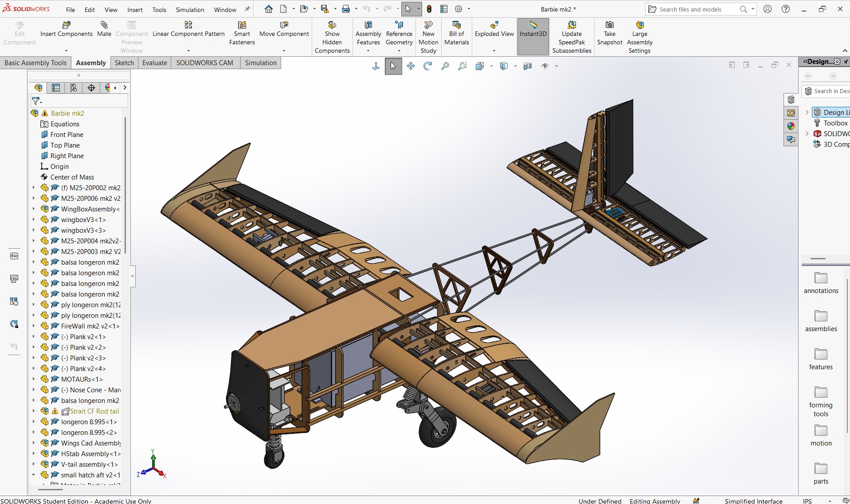Screen dimensions: 850x504
Task: Click Zoom to Fit in view toolbar
Action: click(445, 66)
